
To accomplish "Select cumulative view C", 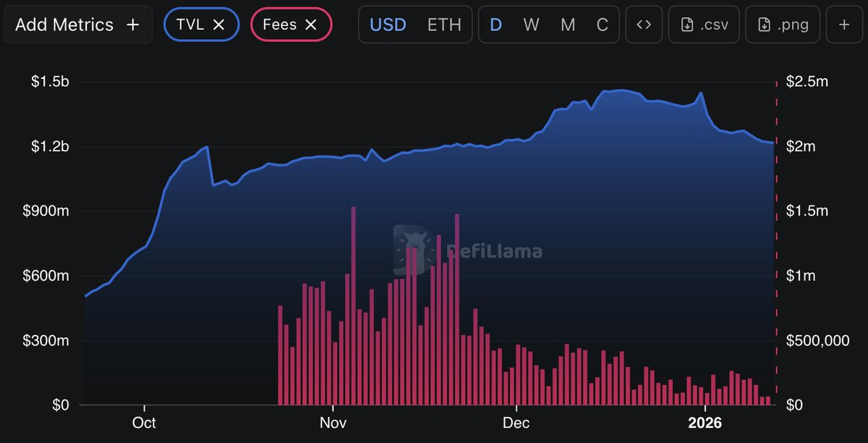I will pyautogui.click(x=602, y=25).
